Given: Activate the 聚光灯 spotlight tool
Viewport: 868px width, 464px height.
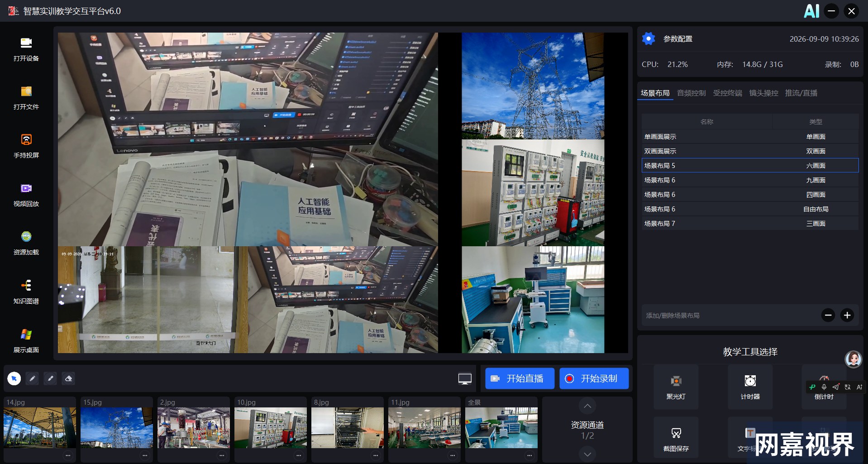Looking at the screenshot, I should 676,387.
